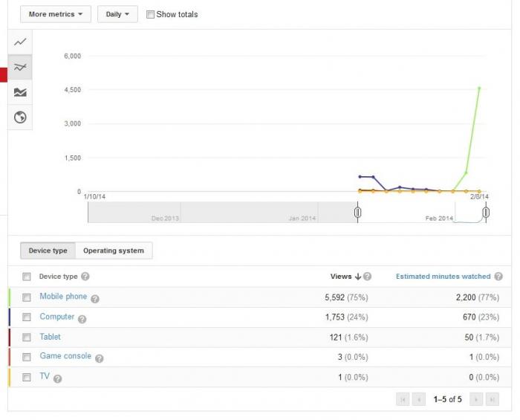520x420 pixels.
Task: Sort by the Views column arrow
Action: point(357,277)
